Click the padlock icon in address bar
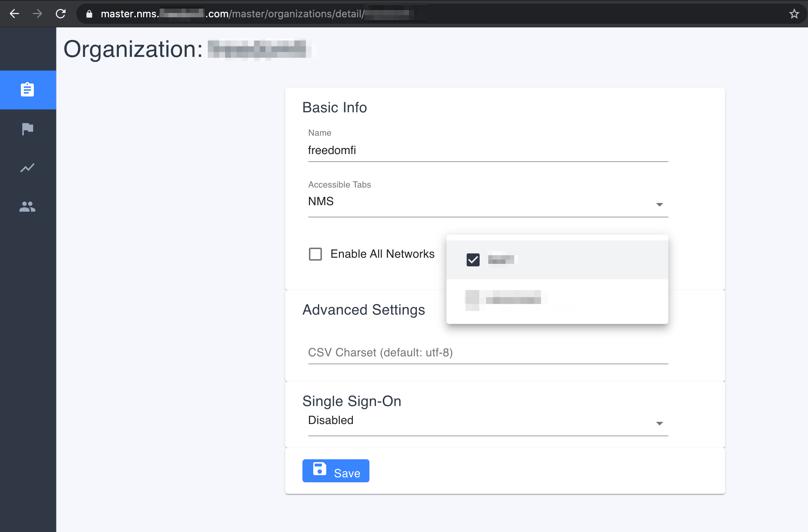The width and height of the screenshot is (808, 532). click(x=89, y=14)
